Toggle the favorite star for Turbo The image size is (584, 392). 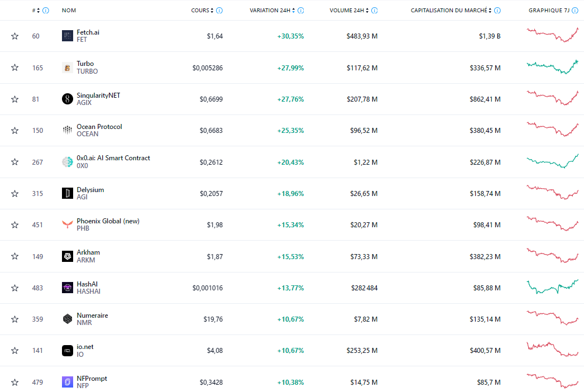click(15, 68)
